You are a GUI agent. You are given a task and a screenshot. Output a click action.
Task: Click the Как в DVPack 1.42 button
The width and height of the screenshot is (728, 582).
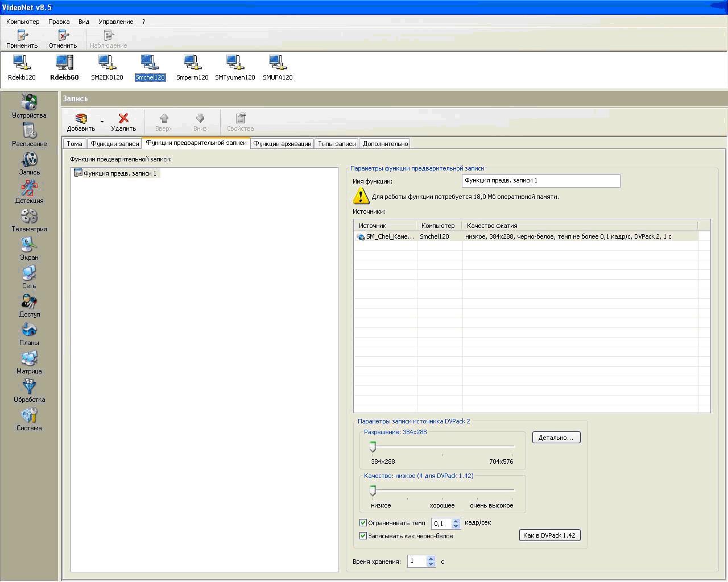click(x=550, y=535)
